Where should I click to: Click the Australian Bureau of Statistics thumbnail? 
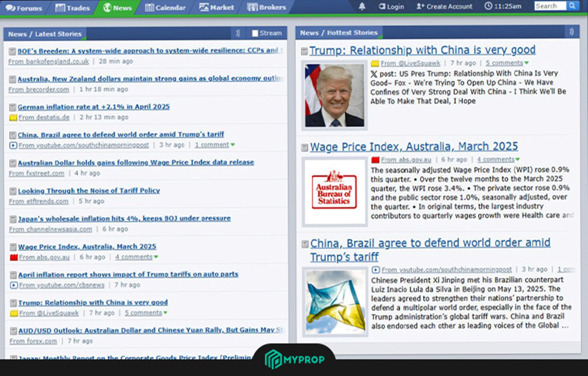(x=335, y=192)
